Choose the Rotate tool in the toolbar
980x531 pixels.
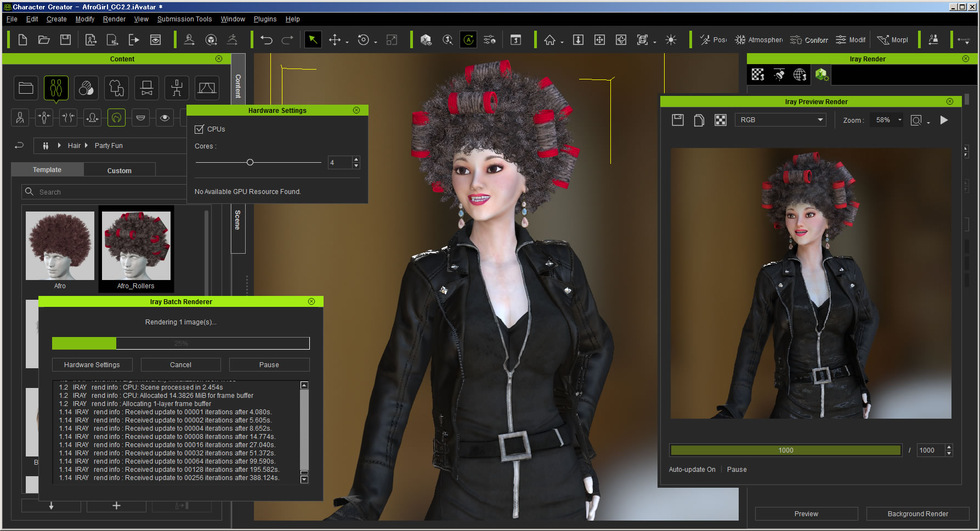(363, 40)
